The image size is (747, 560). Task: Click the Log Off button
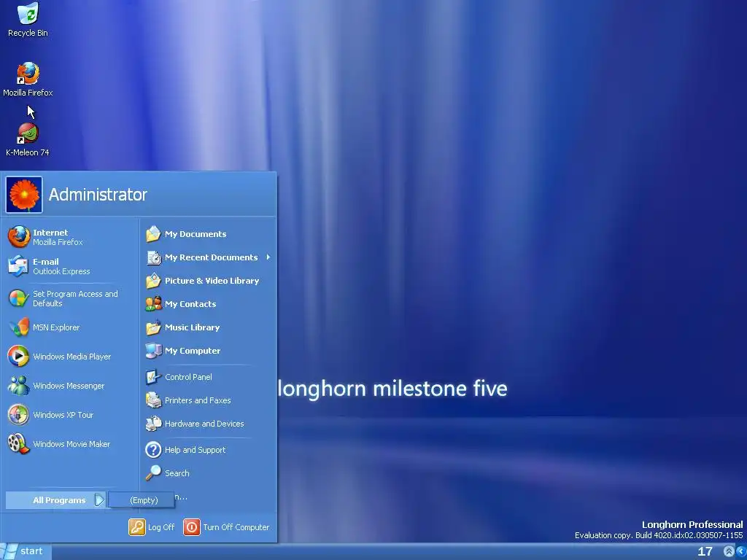pyautogui.click(x=152, y=527)
